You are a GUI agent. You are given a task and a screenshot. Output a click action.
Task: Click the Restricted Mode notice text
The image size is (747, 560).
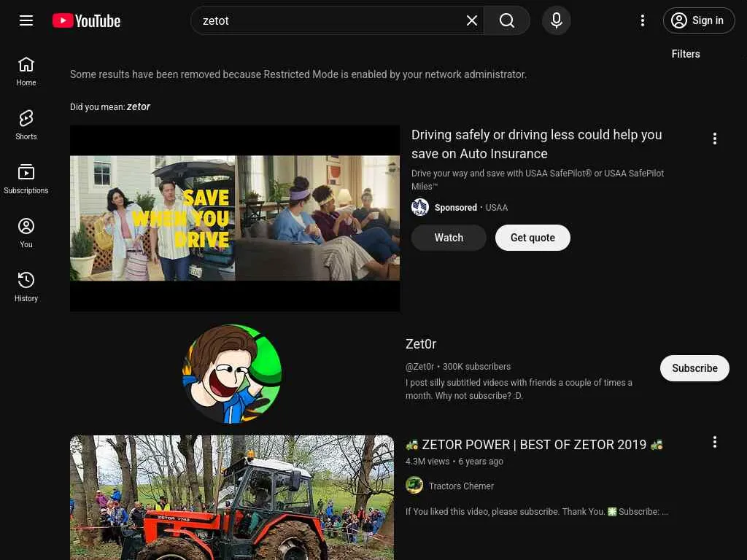pyautogui.click(x=298, y=74)
